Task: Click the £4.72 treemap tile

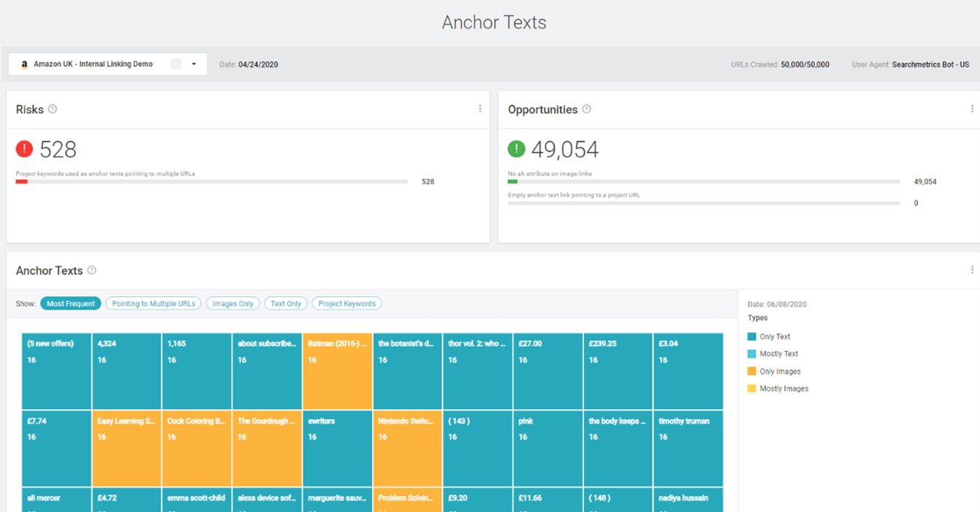Action: click(127, 500)
